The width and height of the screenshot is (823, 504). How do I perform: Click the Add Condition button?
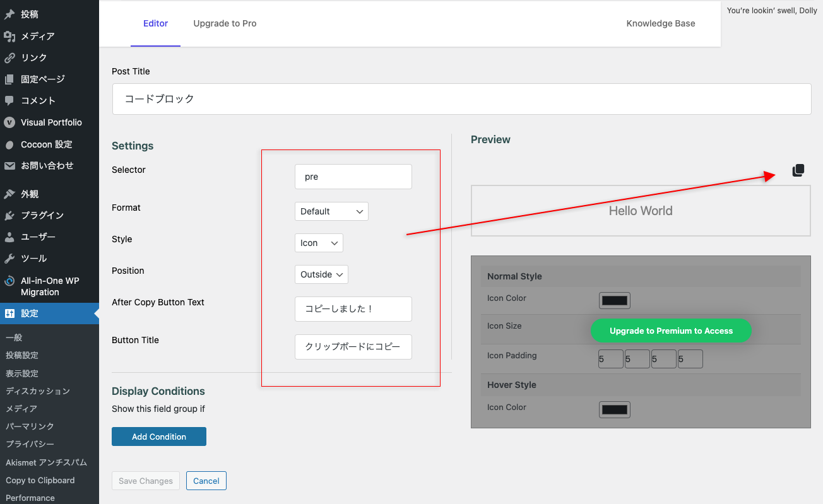(158, 436)
